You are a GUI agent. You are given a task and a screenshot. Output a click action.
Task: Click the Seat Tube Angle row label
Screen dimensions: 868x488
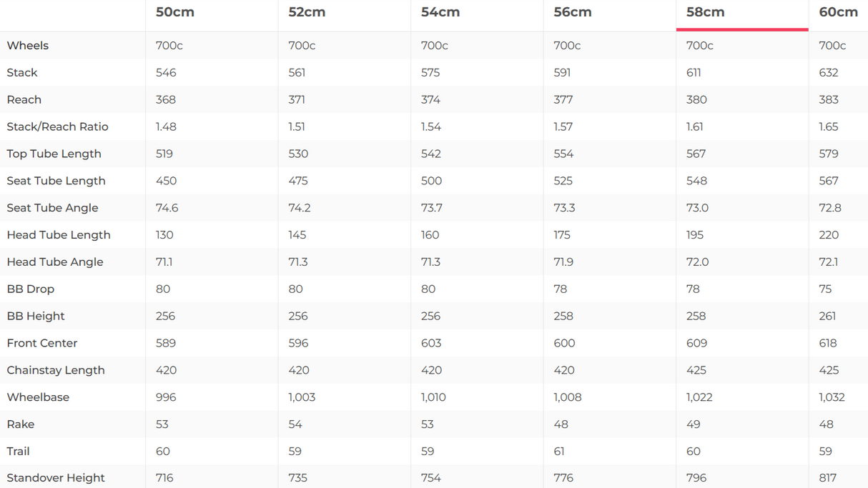coord(53,208)
